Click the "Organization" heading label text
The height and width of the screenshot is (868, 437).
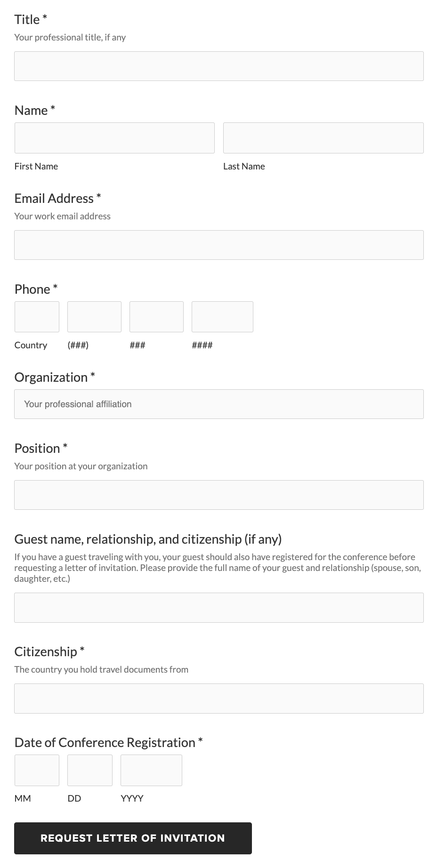pyautogui.click(x=51, y=378)
